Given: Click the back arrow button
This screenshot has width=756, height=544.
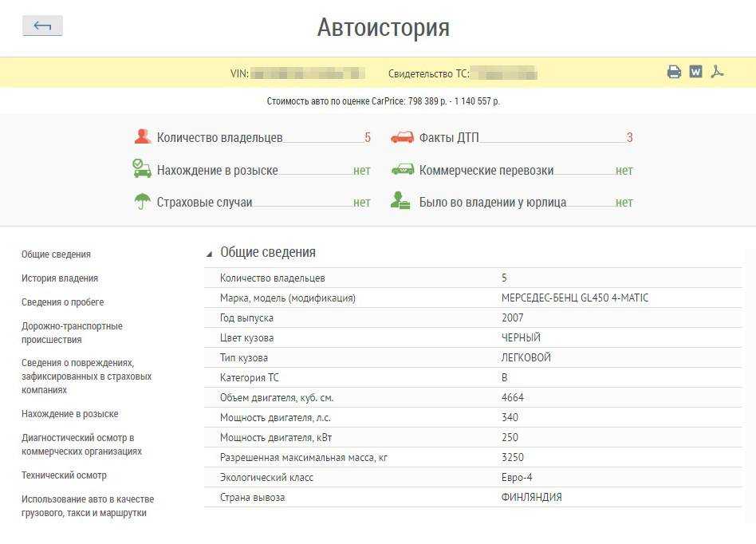Looking at the screenshot, I should pyautogui.click(x=42, y=26).
